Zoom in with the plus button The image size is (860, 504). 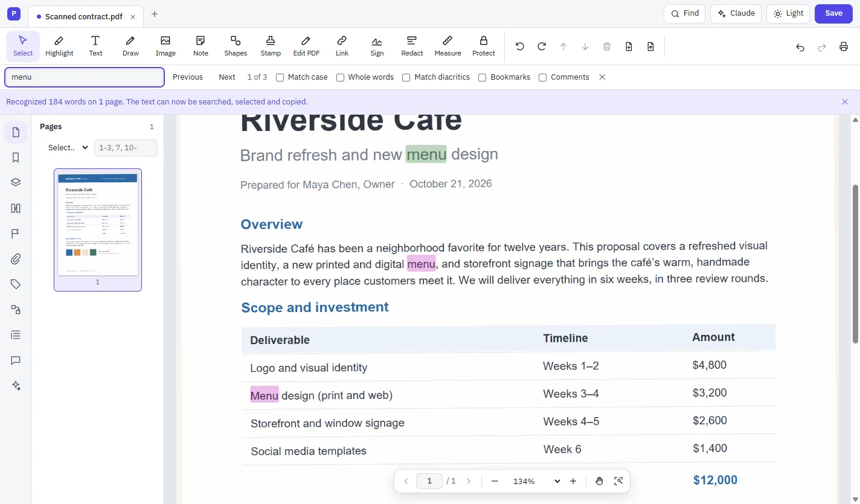pyautogui.click(x=573, y=481)
